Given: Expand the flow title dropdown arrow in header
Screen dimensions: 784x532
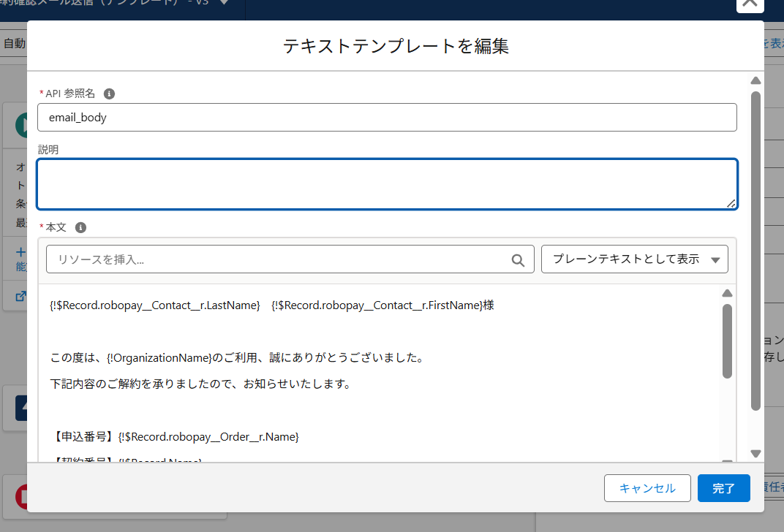Looking at the screenshot, I should pos(223,3).
